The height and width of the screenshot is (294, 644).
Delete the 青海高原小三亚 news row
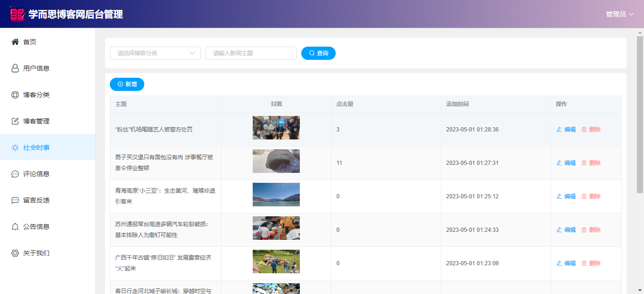pos(591,196)
